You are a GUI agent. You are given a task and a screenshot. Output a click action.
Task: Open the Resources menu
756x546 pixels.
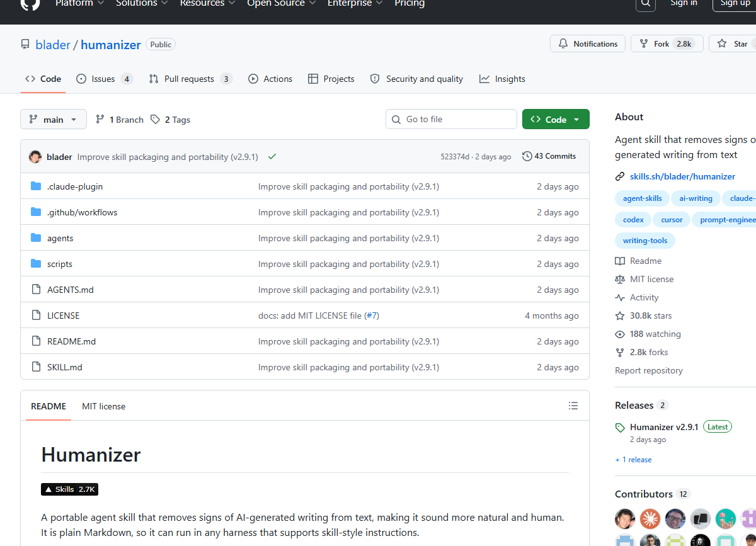tap(207, 3)
